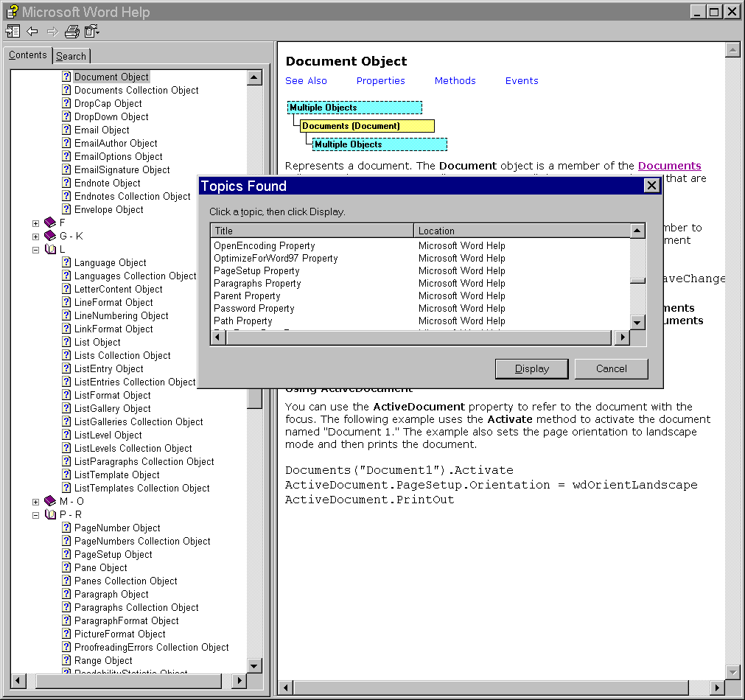Open ListFormat Object in the contents tree
The height and width of the screenshot is (700, 745).
pyautogui.click(x=112, y=395)
